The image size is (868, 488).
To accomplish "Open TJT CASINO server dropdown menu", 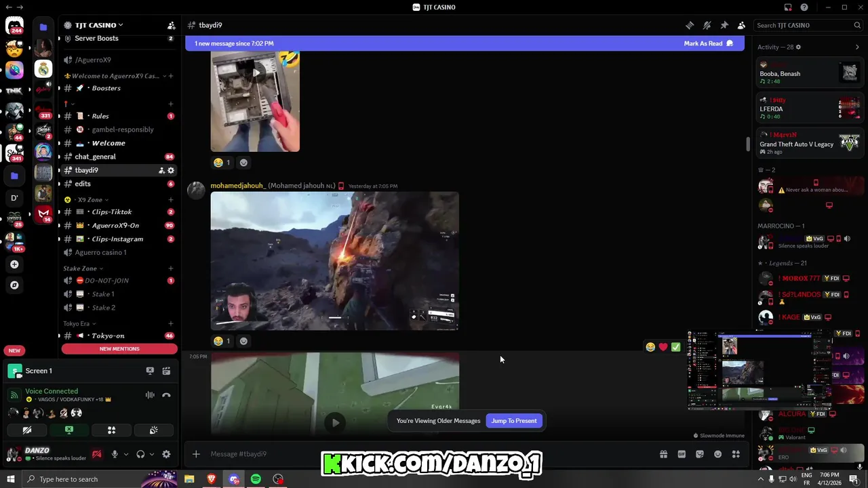I will pyautogui.click(x=98, y=25).
